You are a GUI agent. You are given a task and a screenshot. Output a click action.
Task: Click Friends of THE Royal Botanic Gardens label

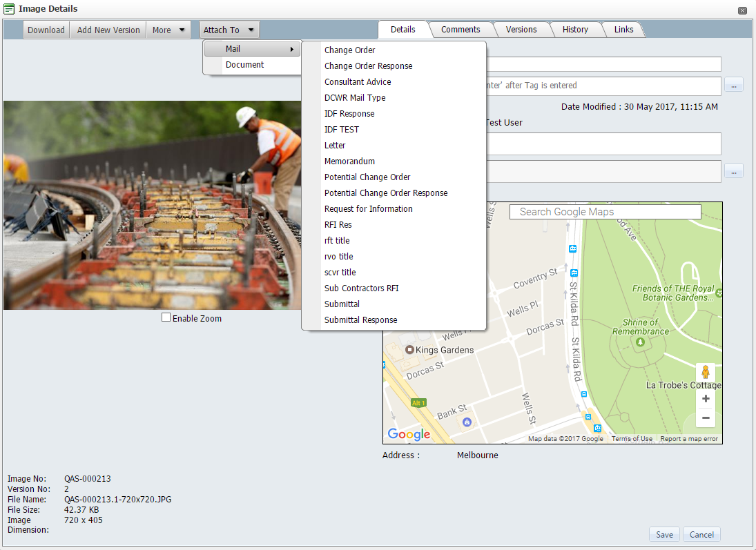click(673, 293)
